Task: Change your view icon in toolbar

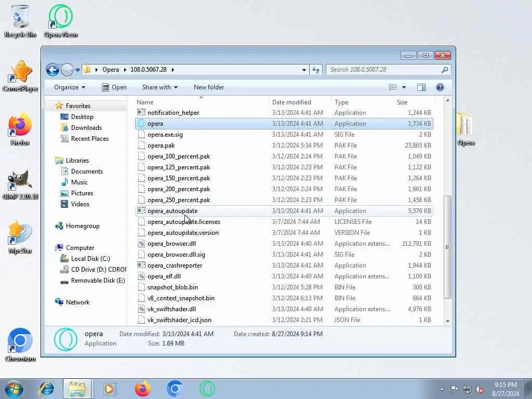Action: point(393,87)
